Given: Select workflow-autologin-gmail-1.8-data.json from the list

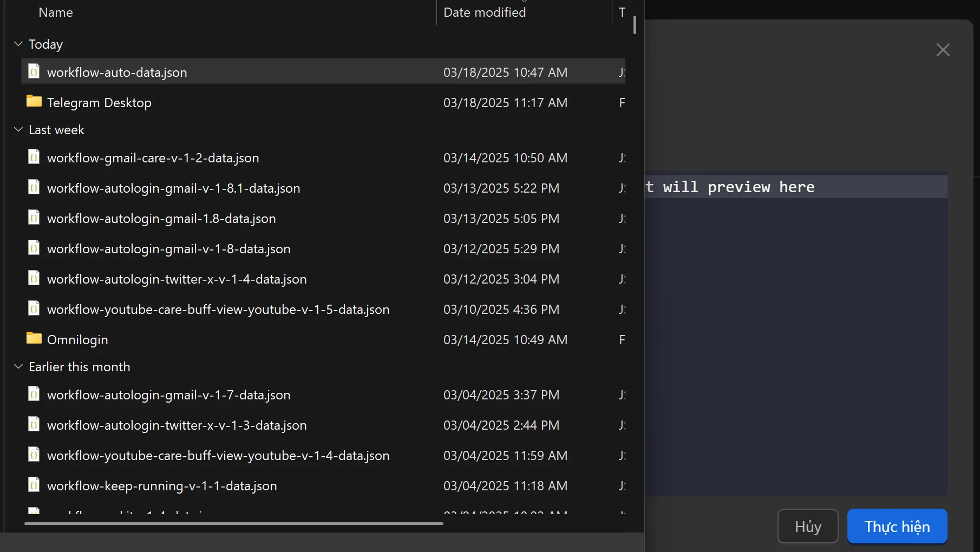Looking at the screenshot, I should click(161, 218).
